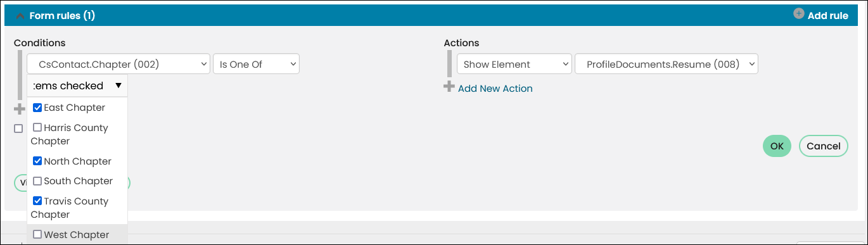Image resolution: width=868 pixels, height=245 pixels.
Task: Click the Cancel button
Action: pos(823,146)
